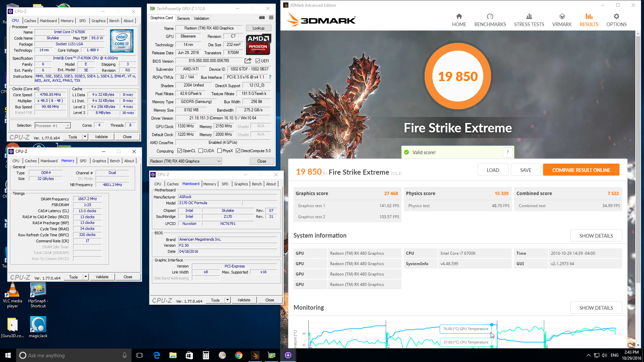Click the AMD Radeon logo in GPU-Z
Image resolution: width=644 pixels, height=362 pixels.
click(258, 44)
